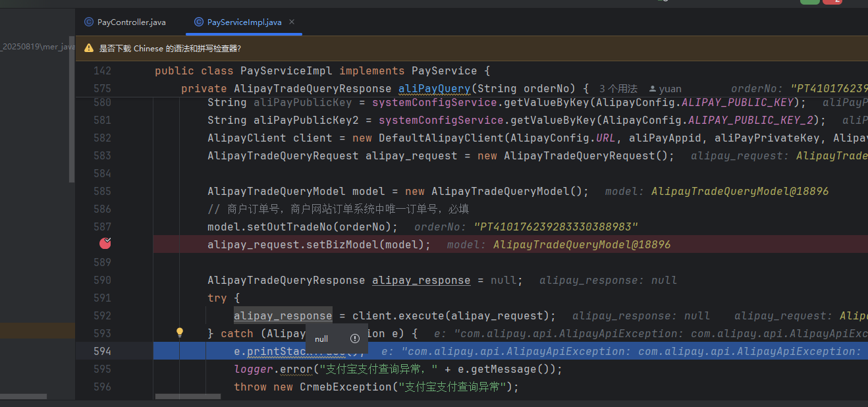868x407 pixels.
Task: Click the warning icon in the Chinese banner
Action: pyautogui.click(x=89, y=48)
